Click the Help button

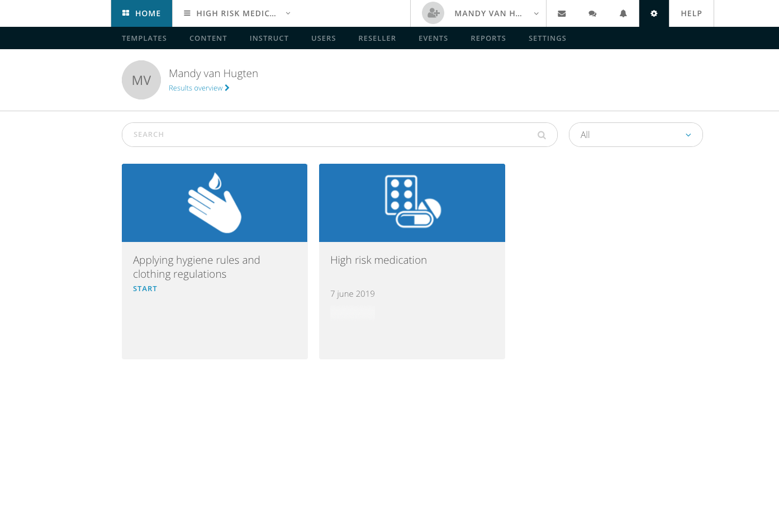point(691,13)
